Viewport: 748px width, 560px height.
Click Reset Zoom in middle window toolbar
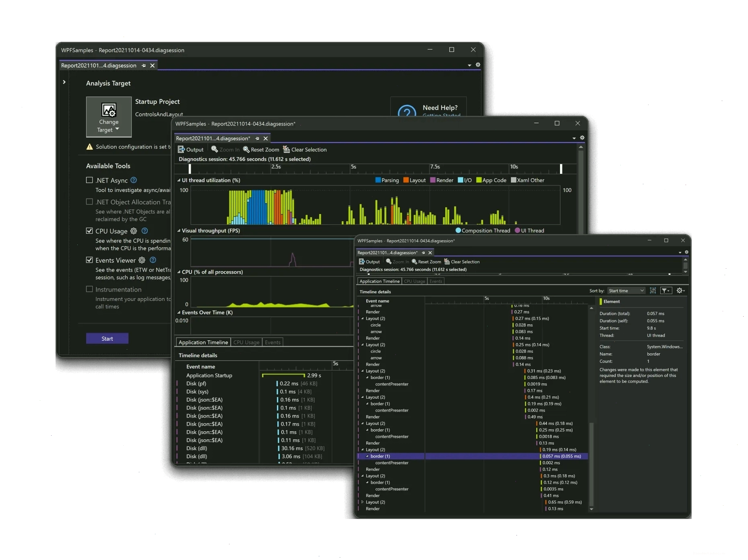click(261, 150)
